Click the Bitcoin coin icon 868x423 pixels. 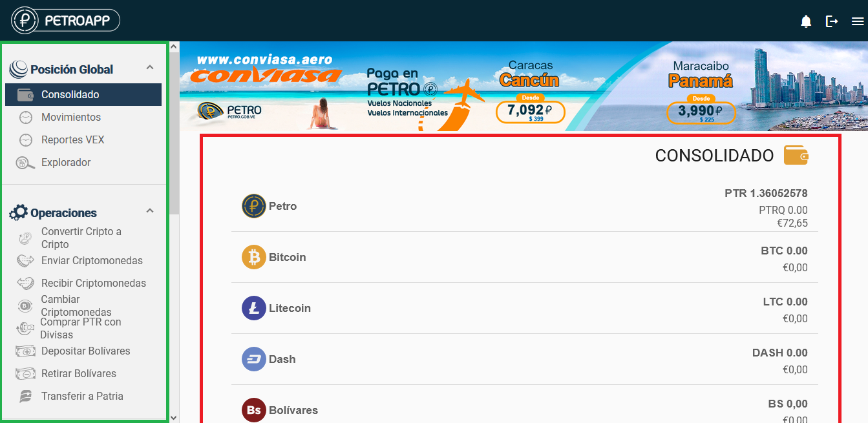254,257
